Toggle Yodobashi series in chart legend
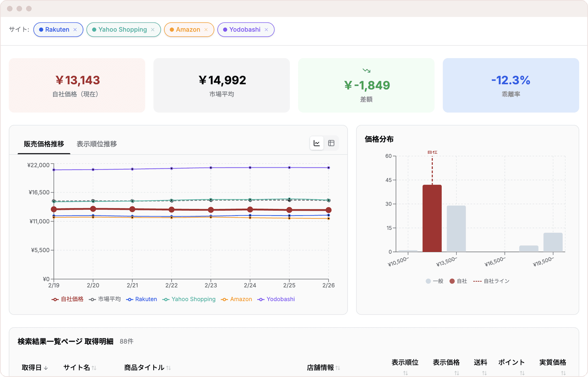Screen dimensions: 588x377 point(276,299)
